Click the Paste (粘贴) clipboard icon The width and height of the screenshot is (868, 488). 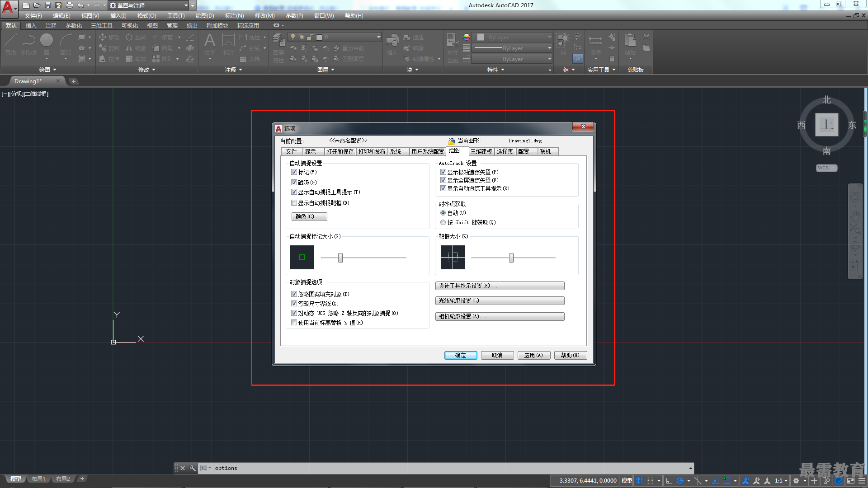click(630, 44)
